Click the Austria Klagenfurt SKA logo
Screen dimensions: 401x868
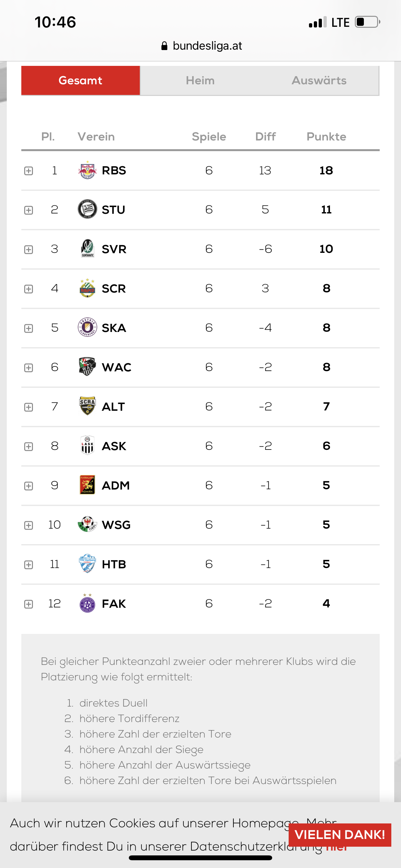pyautogui.click(x=87, y=327)
